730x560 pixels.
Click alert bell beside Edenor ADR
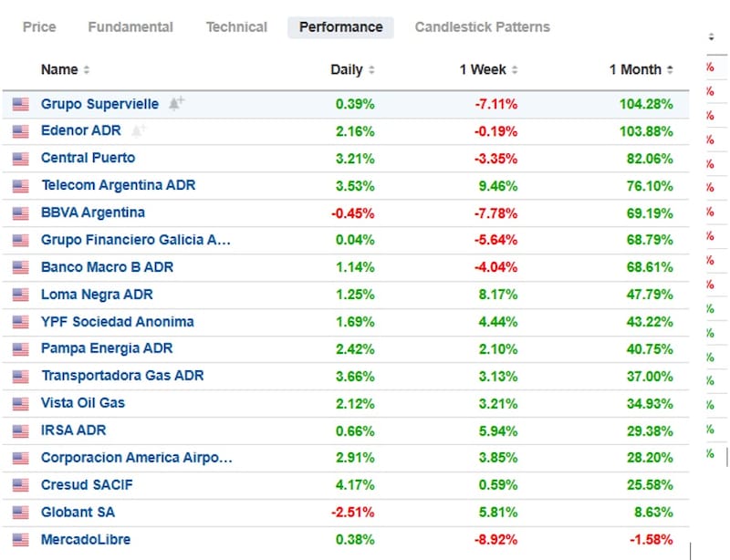139,130
